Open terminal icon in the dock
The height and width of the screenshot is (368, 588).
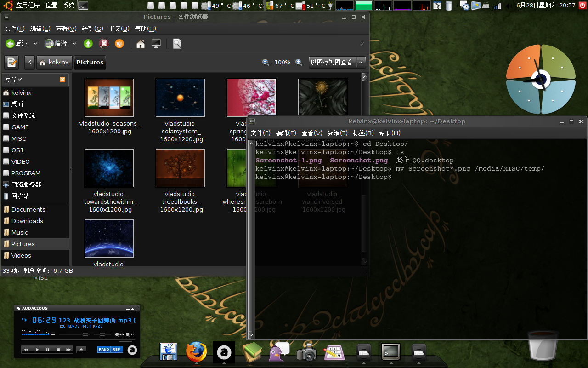click(x=391, y=352)
